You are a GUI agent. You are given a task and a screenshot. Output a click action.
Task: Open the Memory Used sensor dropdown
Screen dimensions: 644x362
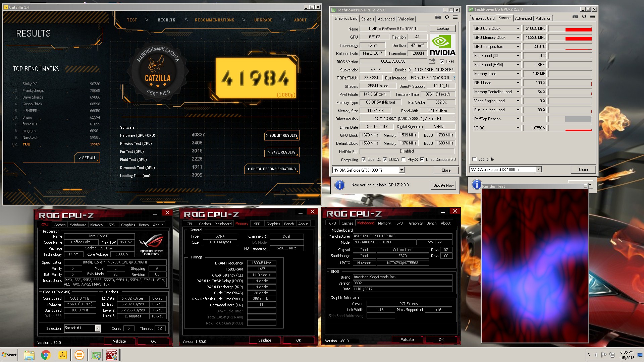point(518,74)
